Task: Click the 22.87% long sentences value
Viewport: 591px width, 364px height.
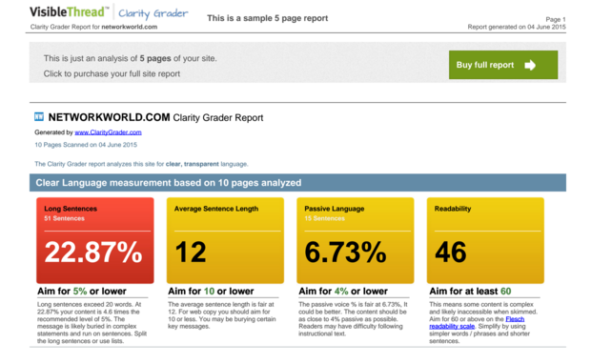Action: click(x=93, y=253)
